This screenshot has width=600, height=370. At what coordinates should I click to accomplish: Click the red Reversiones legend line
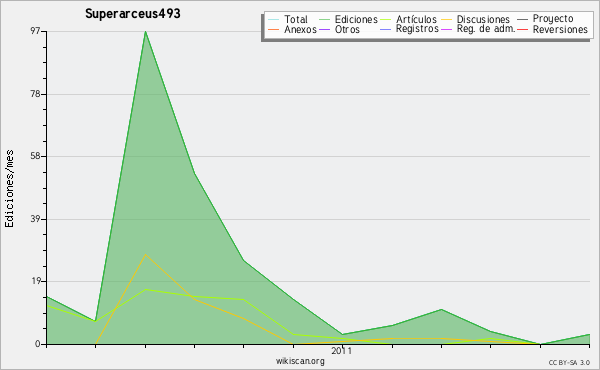pyautogui.click(x=523, y=29)
